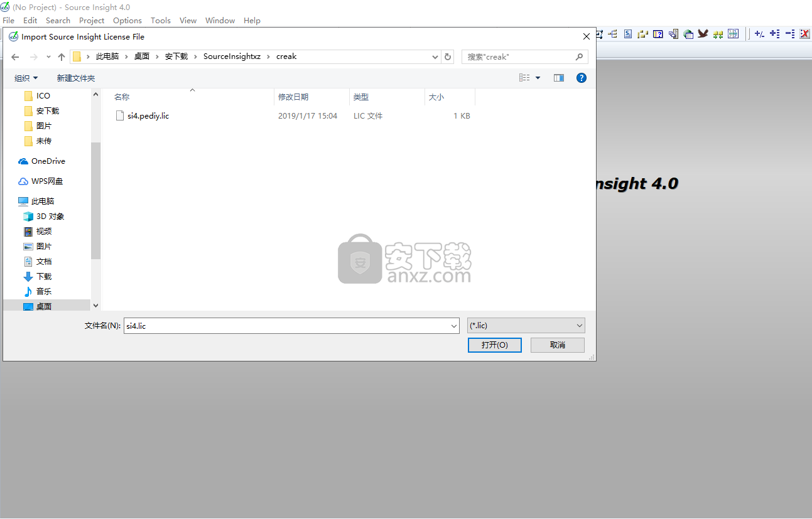Sort by the 类型 column header
Viewport: 812px width, 519px height.
361,97
